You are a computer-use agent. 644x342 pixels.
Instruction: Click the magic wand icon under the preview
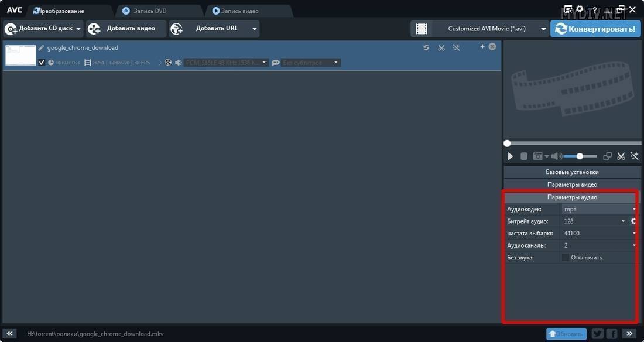tap(635, 156)
